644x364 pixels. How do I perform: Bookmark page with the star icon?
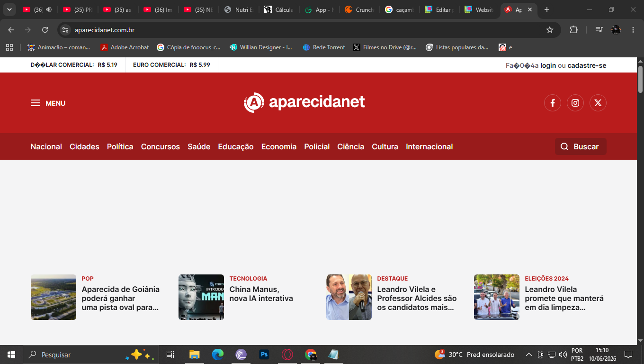click(x=550, y=30)
